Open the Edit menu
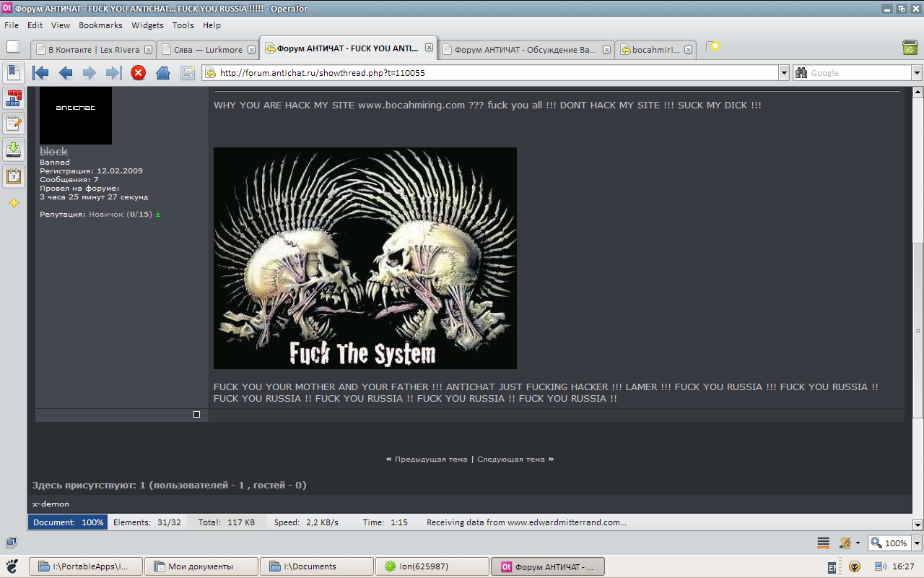 tap(35, 25)
